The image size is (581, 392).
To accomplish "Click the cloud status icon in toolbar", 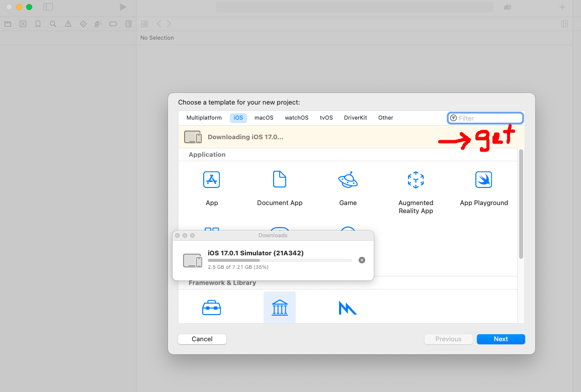I will click(508, 7).
